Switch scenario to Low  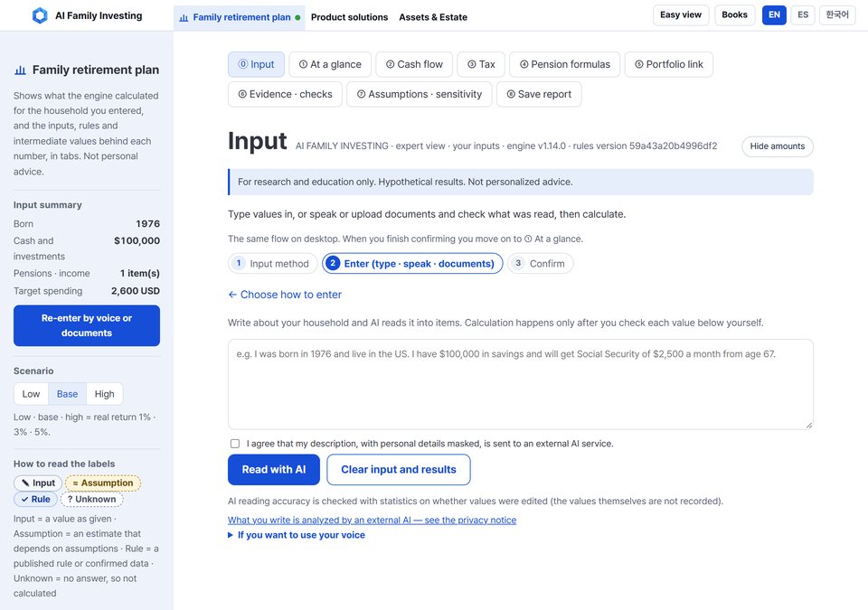(x=31, y=394)
